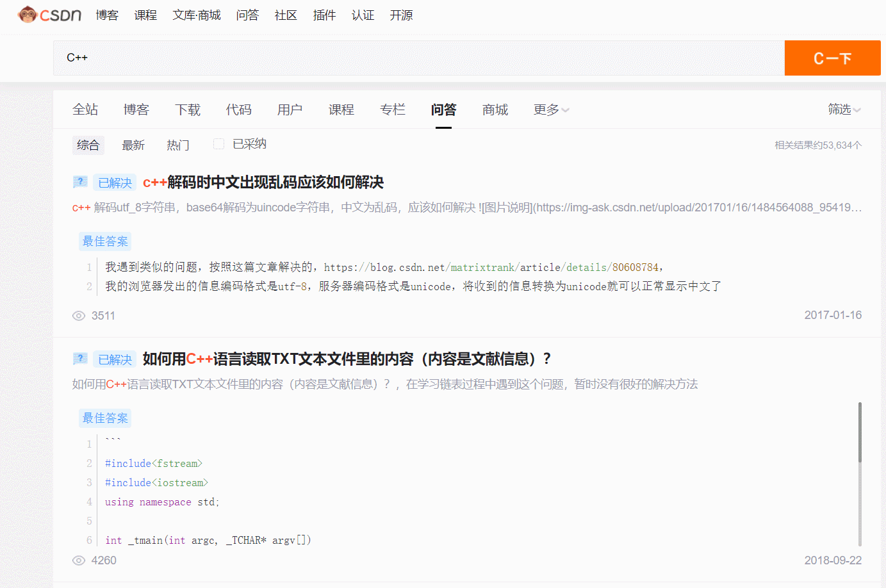The width and height of the screenshot is (886, 588).
Task: Open question c++解码时中文出现乱码应该如何解决
Action: (263, 183)
